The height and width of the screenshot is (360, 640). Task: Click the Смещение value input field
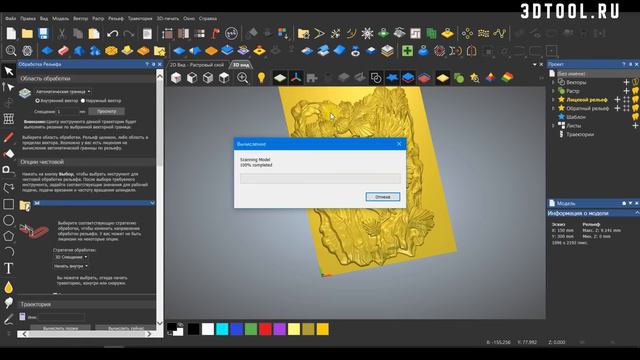point(67,111)
